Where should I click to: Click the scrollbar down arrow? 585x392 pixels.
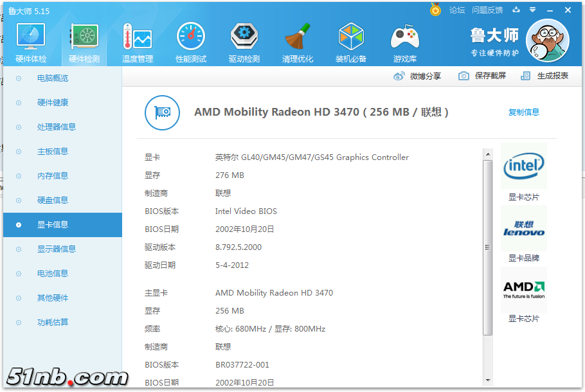pos(488,380)
